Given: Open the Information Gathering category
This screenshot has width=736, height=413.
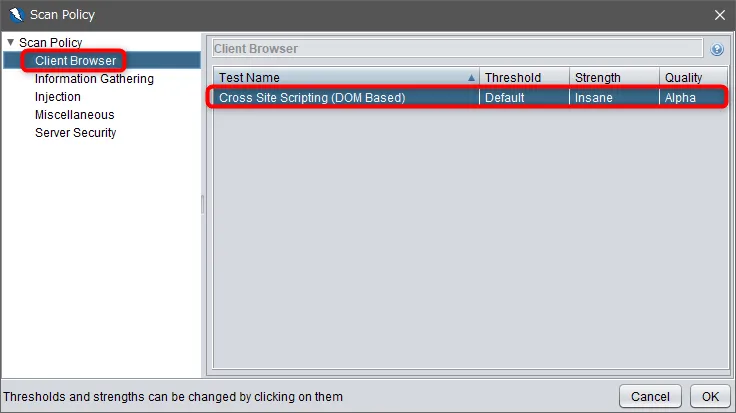Looking at the screenshot, I should [x=94, y=79].
